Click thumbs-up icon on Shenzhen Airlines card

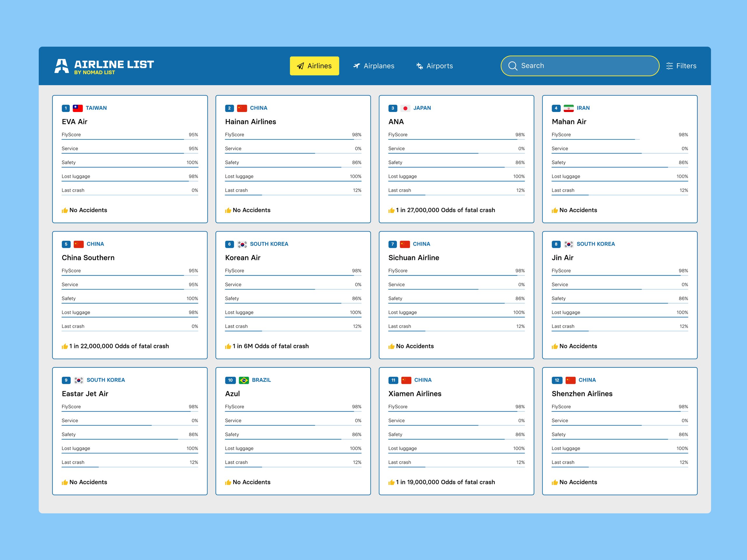tap(555, 482)
